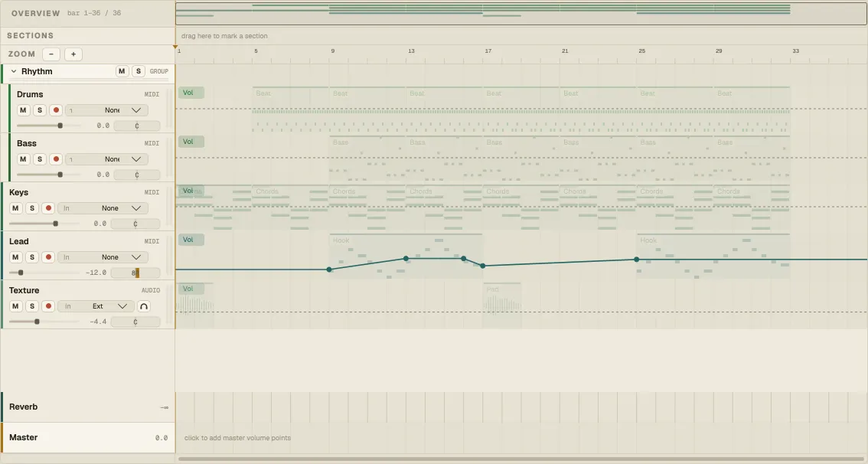Viewport: 868px width, 464px height.
Task: Select Lead automation point at bar 13
Action: click(406, 259)
